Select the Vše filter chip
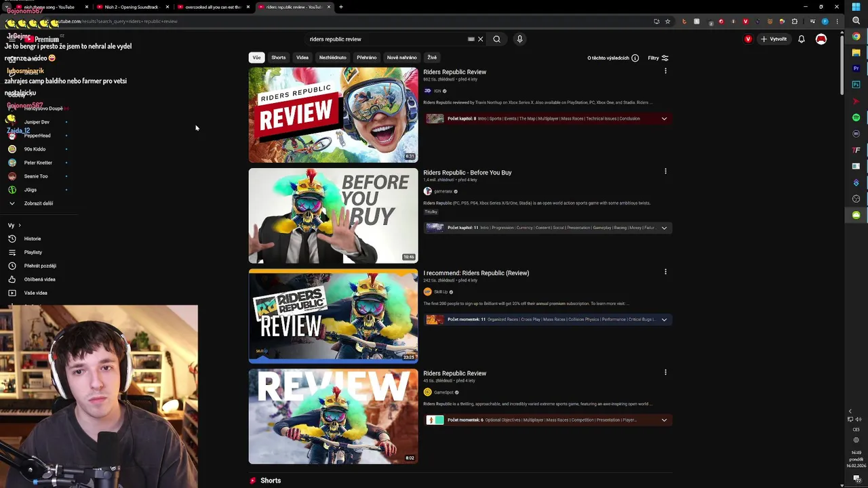This screenshot has height=488, width=868. (256, 58)
